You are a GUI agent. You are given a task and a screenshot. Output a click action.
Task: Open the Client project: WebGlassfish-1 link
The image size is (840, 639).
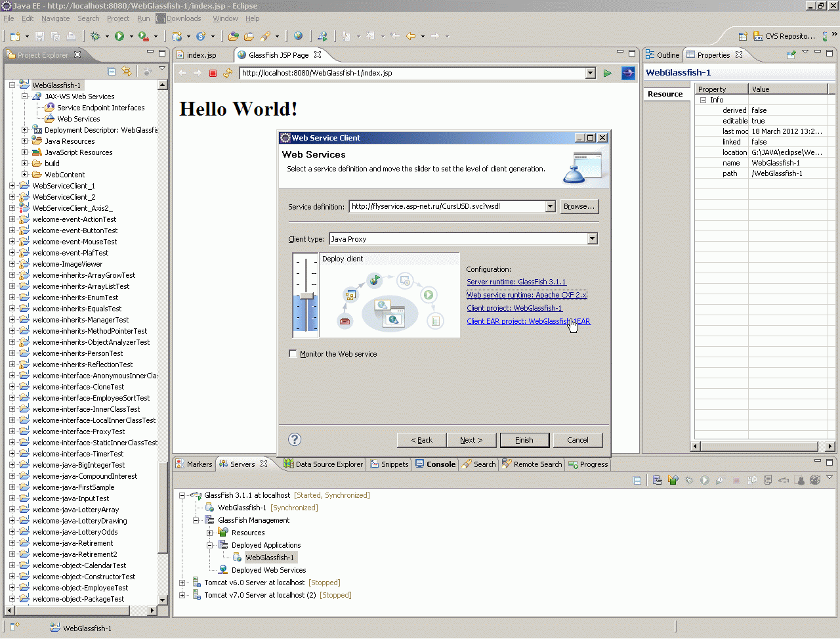coord(514,309)
